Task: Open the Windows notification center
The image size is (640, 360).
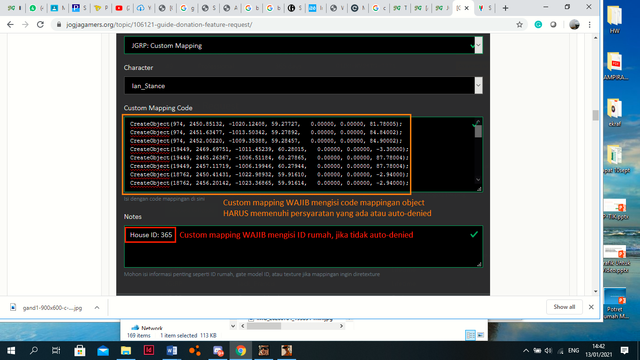Action: click(x=624, y=351)
